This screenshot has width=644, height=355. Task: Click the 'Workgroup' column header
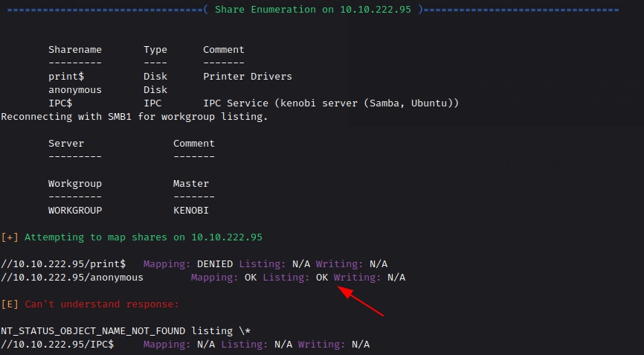point(75,184)
